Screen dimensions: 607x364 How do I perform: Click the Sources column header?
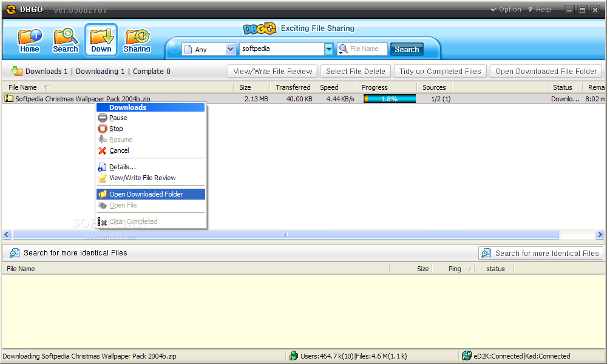435,87
